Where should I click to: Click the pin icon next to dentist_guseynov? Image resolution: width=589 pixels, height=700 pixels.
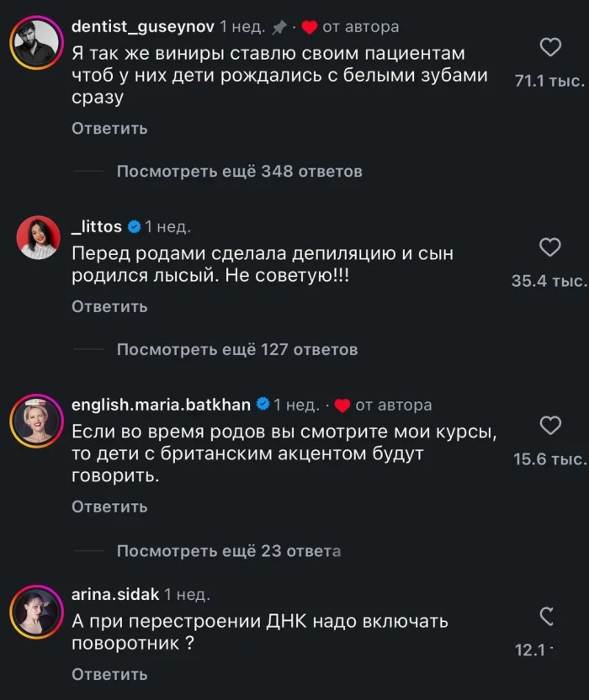279,25
